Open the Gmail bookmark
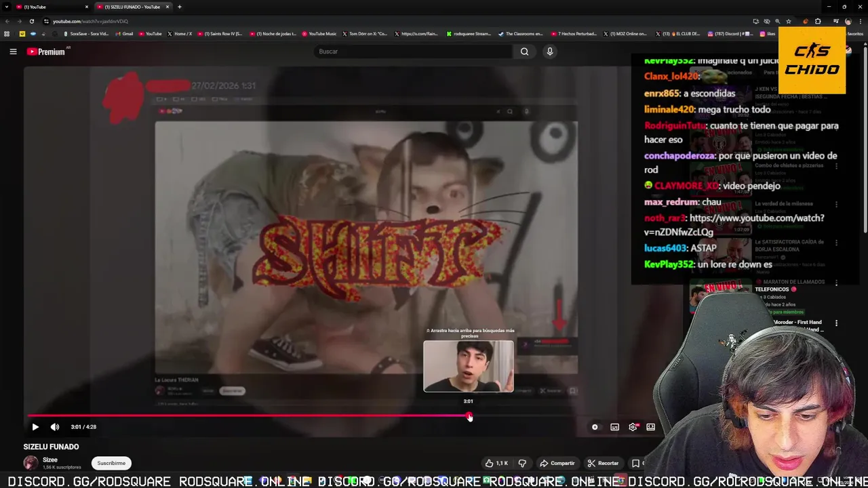 point(124,34)
